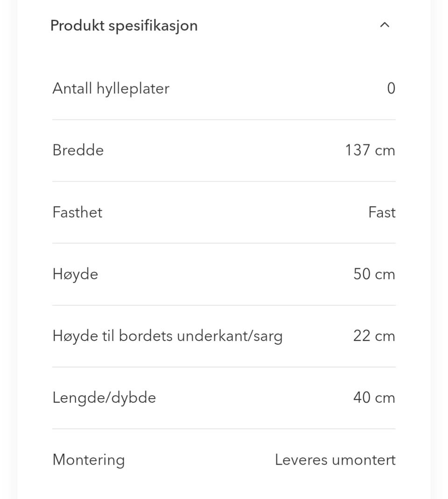Click the Leveres umontert value

335,459
